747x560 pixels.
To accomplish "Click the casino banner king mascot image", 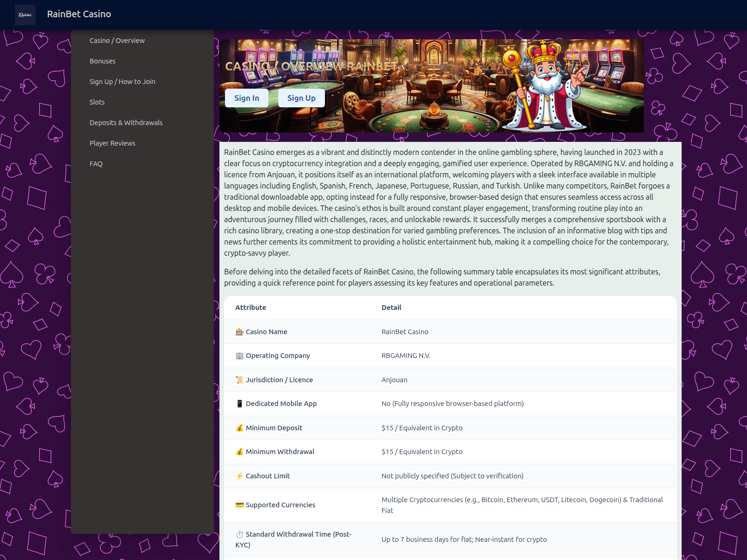I will (544, 85).
